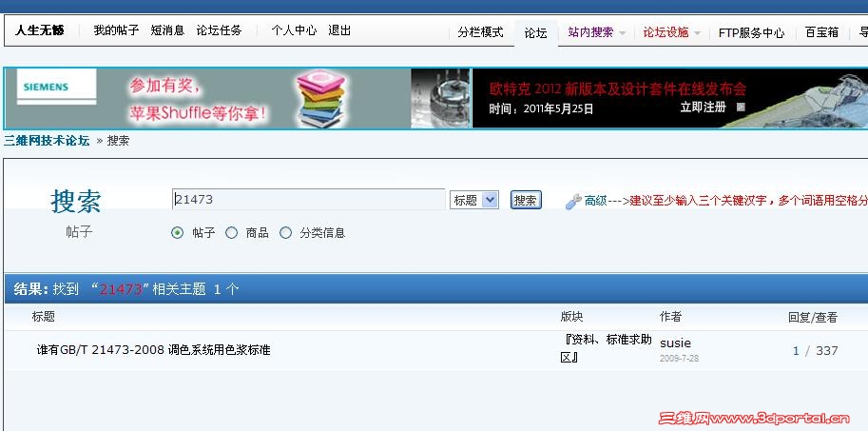Switch to the 论坛 tab
868x431 pixels.
(x=535, y=33)
